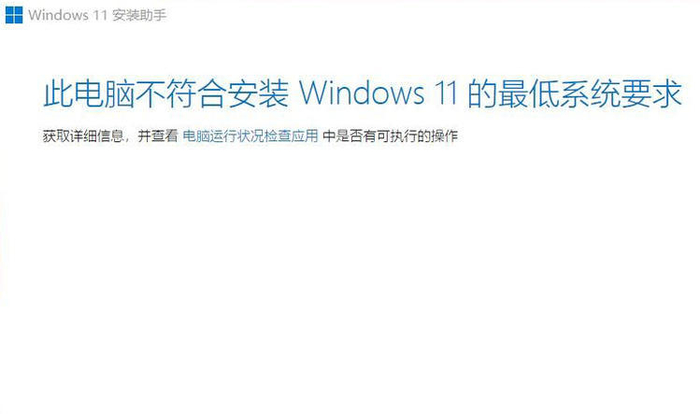Click 安装助手 in the window title
This screenshot has height=414, width=700.
(x=139, y=15)
